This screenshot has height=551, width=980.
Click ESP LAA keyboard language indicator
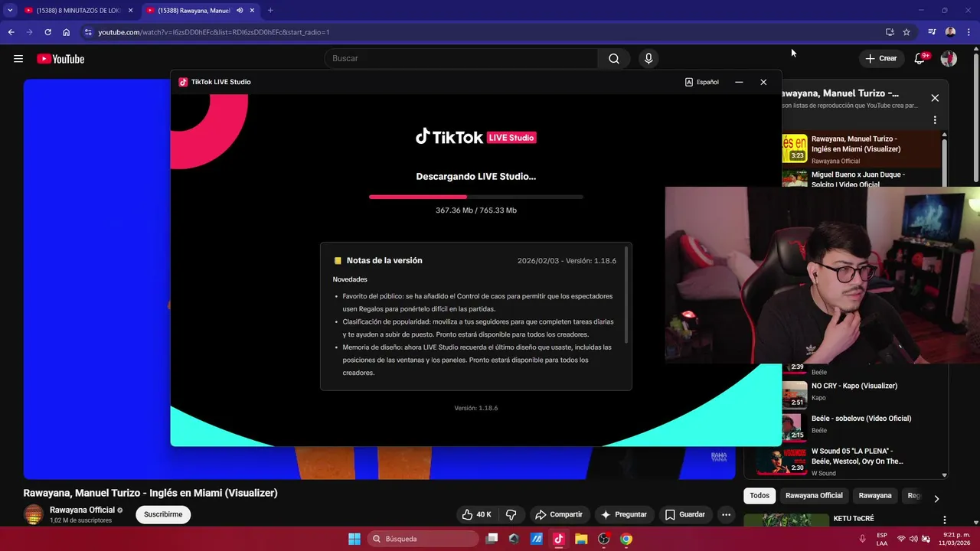point(882,539)
